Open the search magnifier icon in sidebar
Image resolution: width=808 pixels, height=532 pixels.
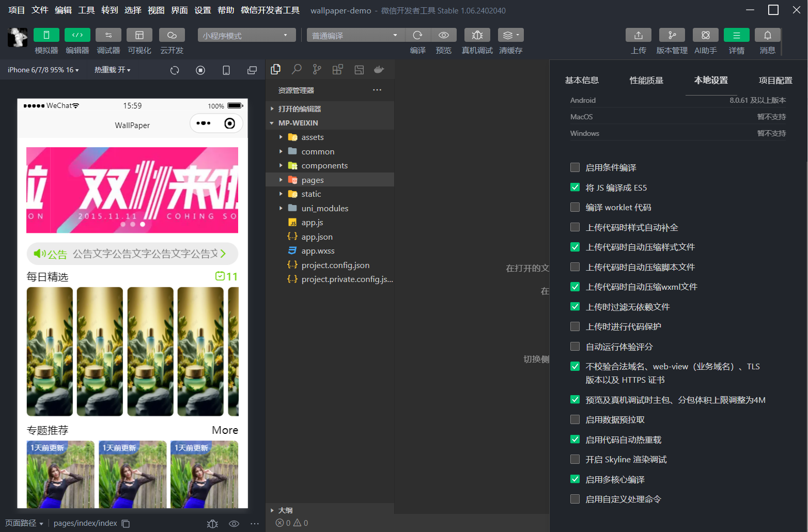[297, 69]
